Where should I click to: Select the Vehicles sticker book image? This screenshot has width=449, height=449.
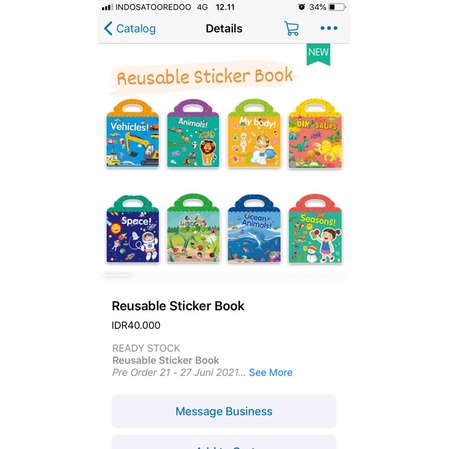(x=132, y=133)
